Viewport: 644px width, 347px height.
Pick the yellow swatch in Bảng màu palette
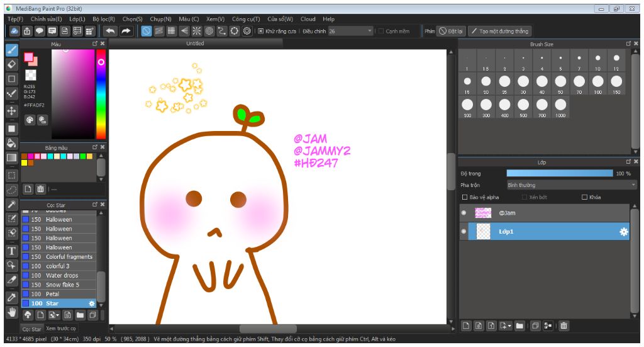coord(25,163)
